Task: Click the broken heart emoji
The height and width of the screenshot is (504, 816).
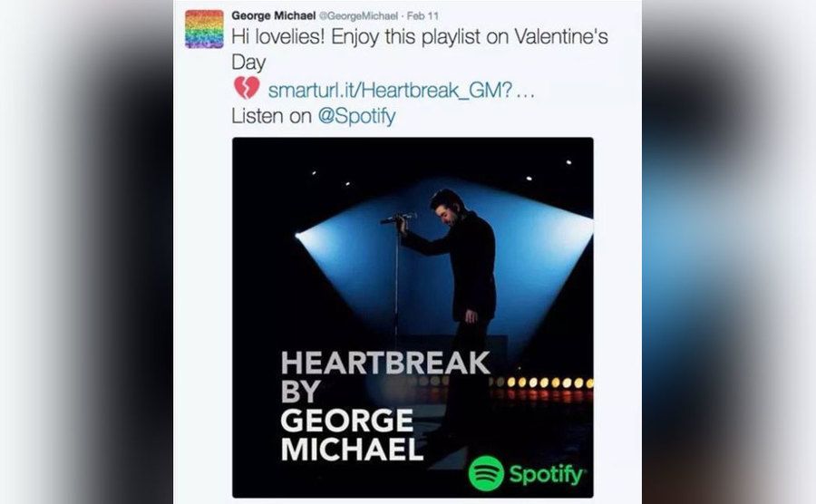Action: 246,89
